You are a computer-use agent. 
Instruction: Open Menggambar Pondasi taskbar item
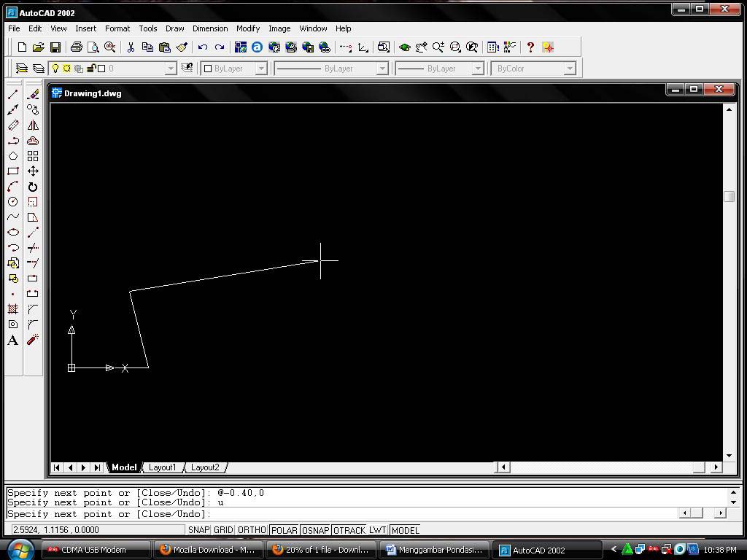tap(433, 550)
